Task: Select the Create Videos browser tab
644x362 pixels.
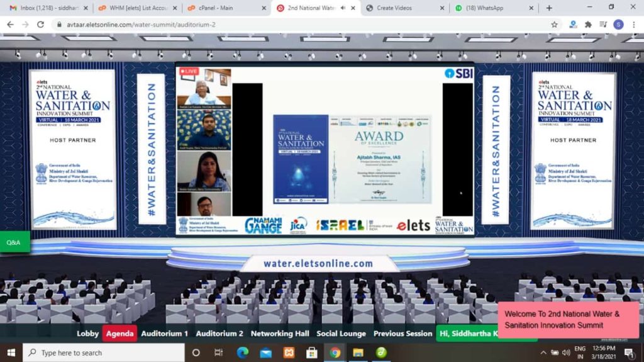Action: point(404,8)
